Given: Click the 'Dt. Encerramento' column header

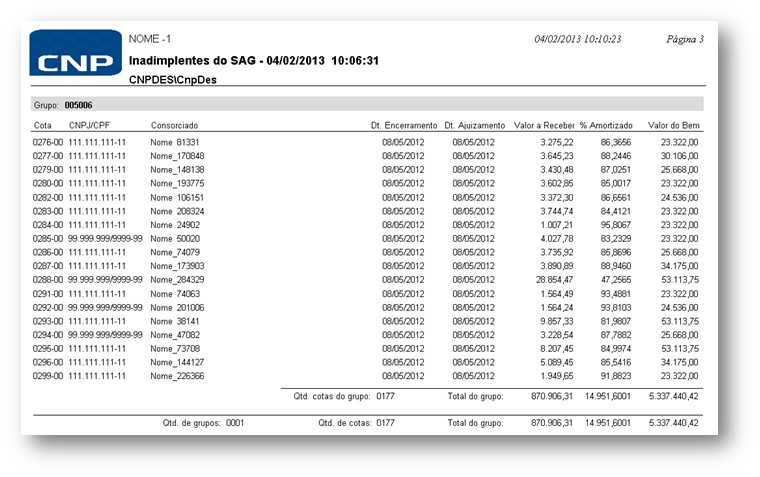Looking at the screenshot, I should 404,126.
